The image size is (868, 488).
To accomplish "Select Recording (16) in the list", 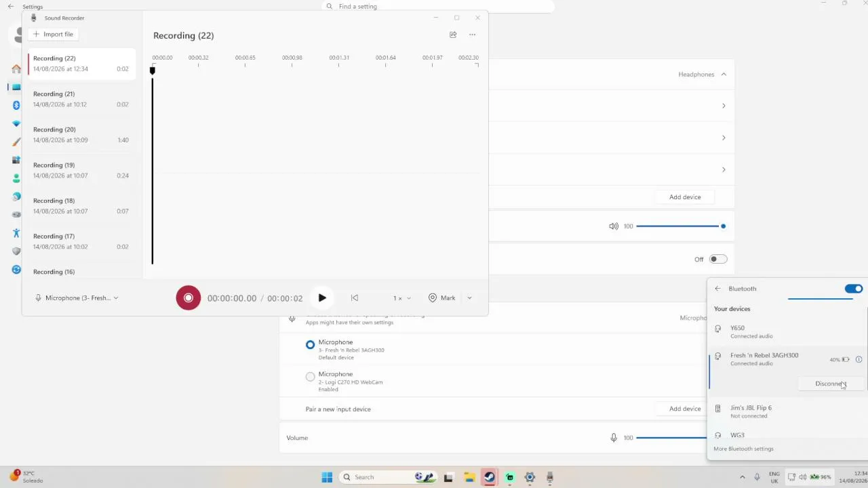I will 81,271.
